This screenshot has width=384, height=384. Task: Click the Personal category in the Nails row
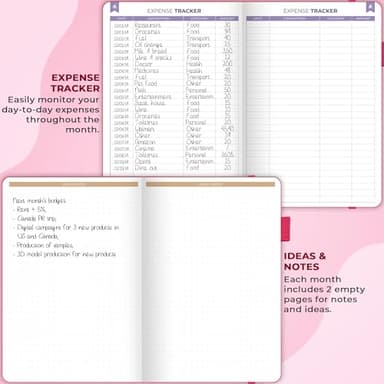196,90
